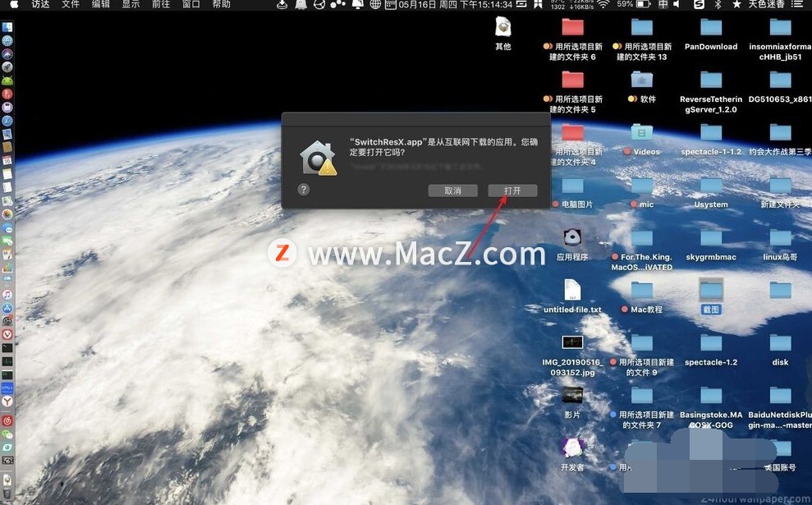Open the Android icon in the Dock

click(x=7, y=80)
